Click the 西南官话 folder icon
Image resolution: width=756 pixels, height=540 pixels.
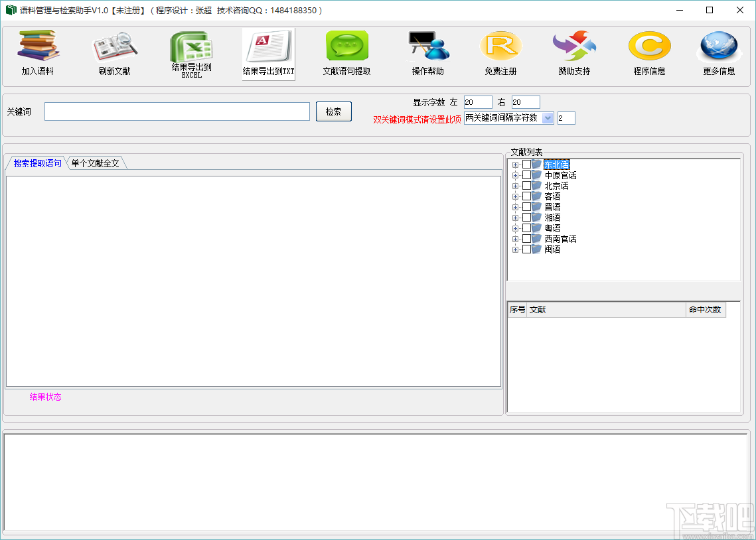point(537,238)
